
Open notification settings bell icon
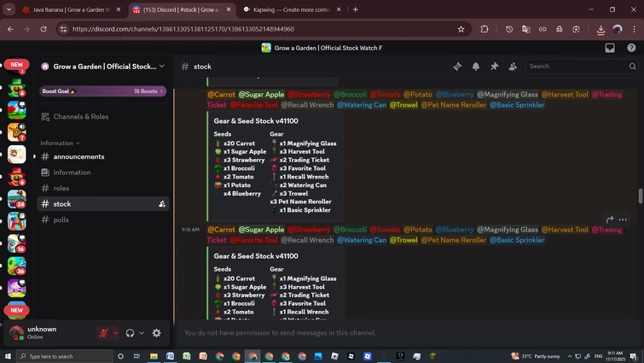476,66
